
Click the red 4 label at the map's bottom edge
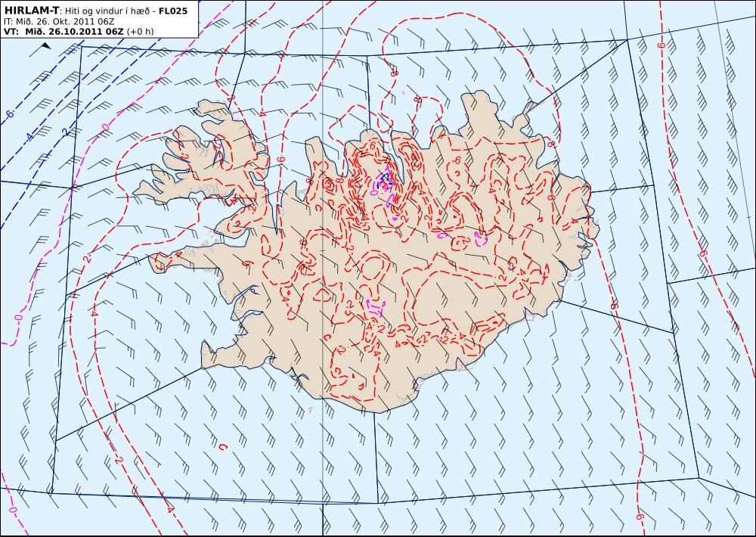[169, 508]
